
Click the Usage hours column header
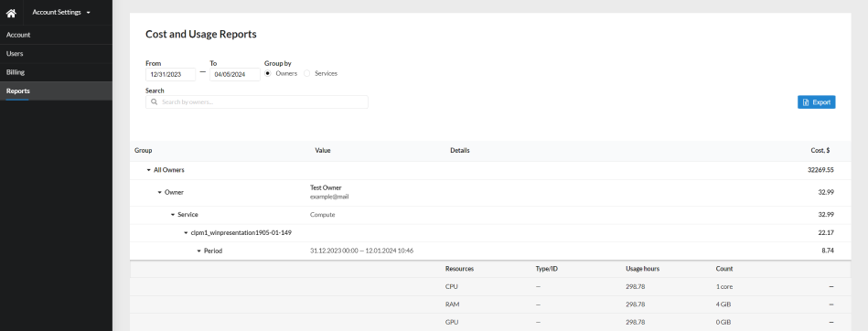coord(643,269)
